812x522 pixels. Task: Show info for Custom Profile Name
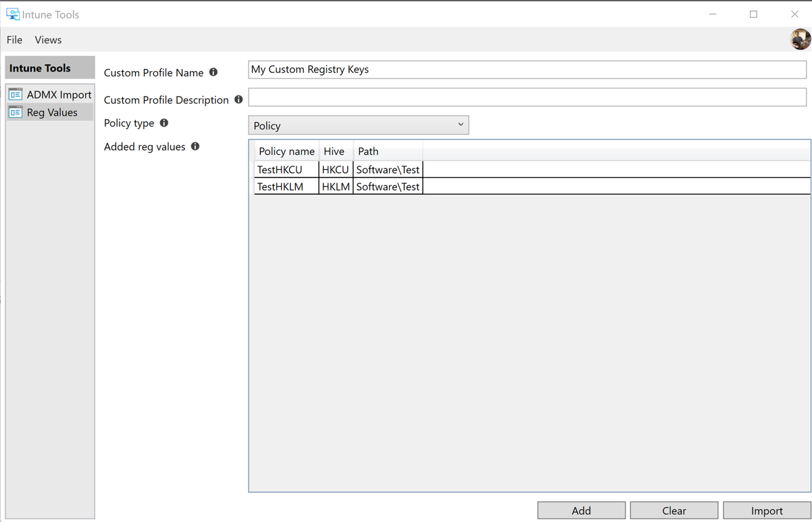(213, 72)
